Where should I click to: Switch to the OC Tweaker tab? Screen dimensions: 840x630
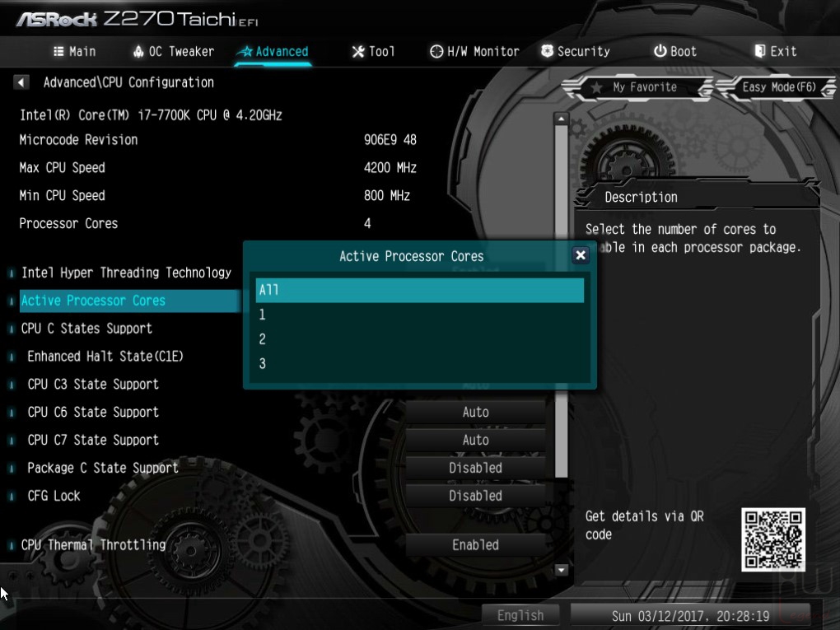coord(173,51)
